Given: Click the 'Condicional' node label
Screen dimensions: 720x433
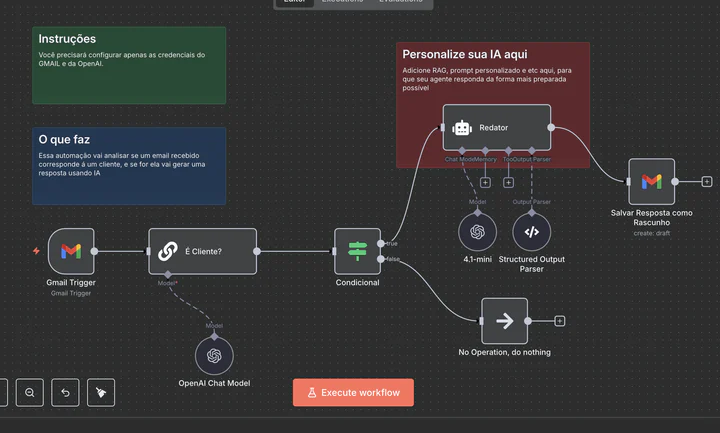Looking at the screenshot, I should tap(358, 282).
